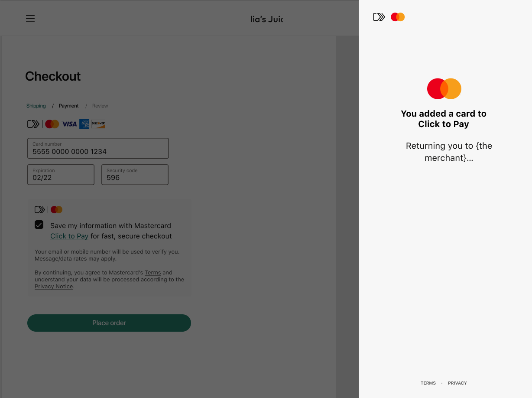This screenshot has height=398, width=532.
Task: Click the Mastercard icon in the overlay header
Action: point(397,17)
